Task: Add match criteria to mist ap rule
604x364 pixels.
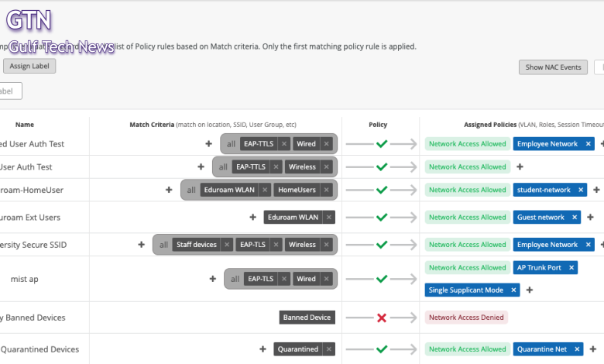Action: coord(213,279)
